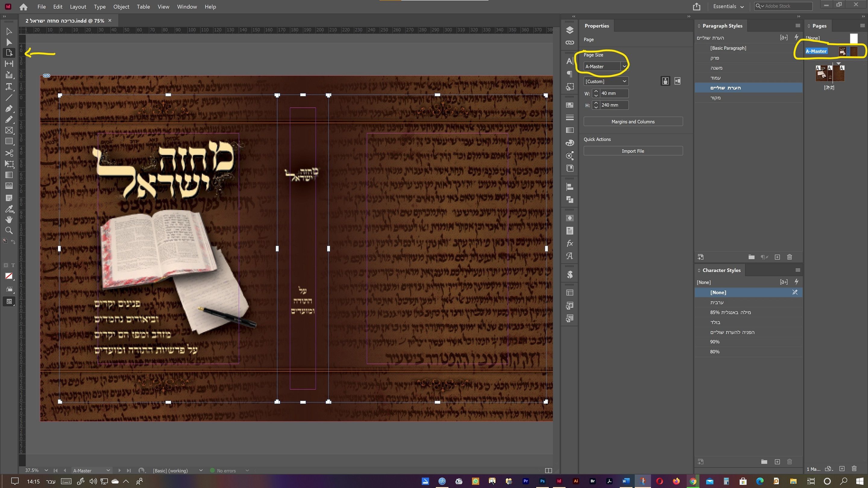Click the Import File button
The height and width of the screenshot is (488, 868).
(633, 151)
